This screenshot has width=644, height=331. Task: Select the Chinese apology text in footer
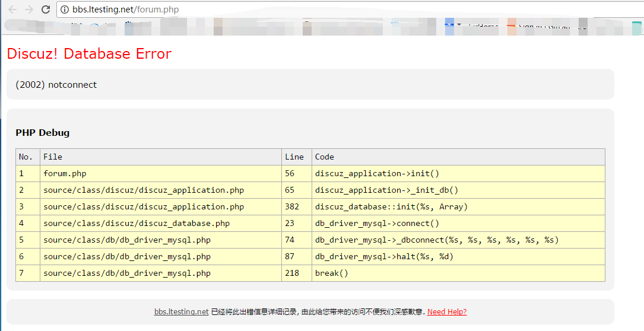[x=318, y=311]
